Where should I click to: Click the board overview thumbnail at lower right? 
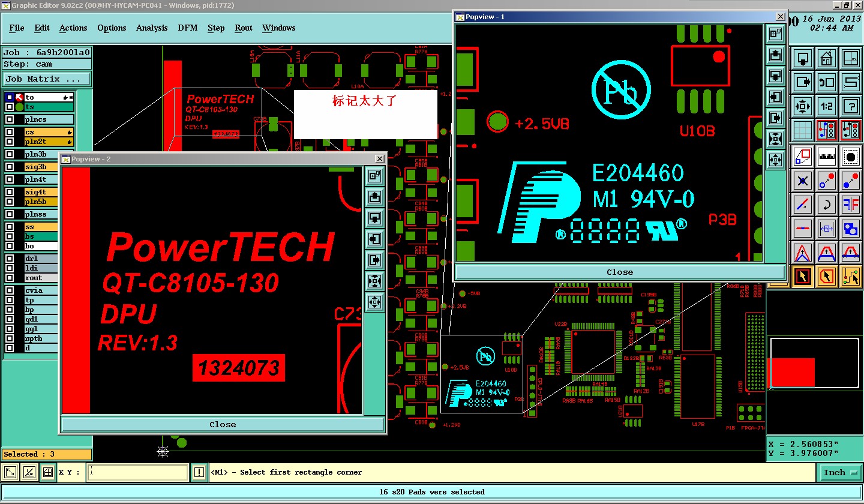(815, 364)
